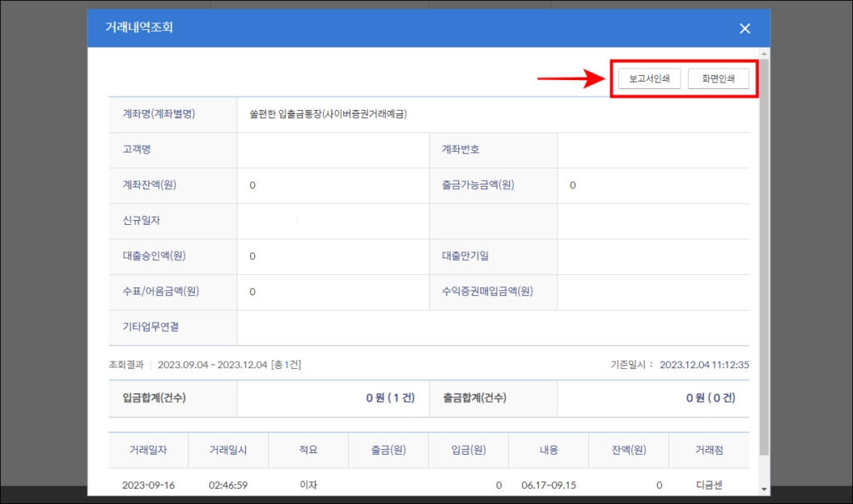Select the 입금(원) column header
This screenshot has height=504, width=853.
468,450
